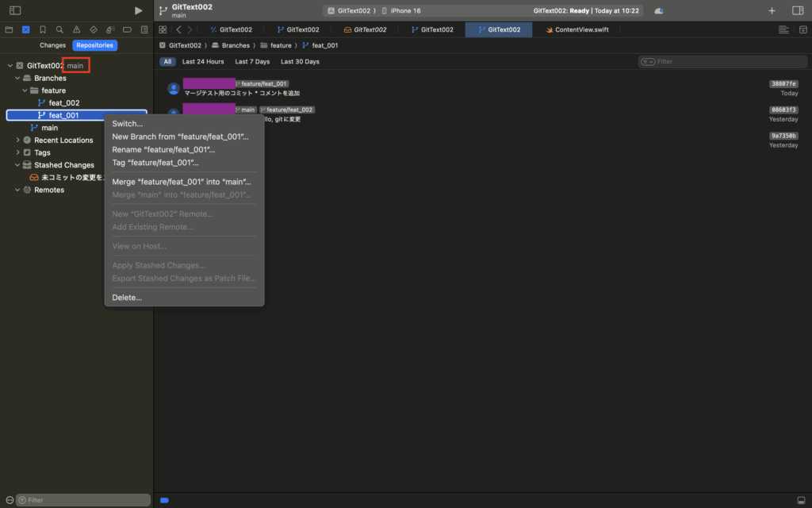The height and width of the screenshot is (508, 812).
Task: Toggle the navigator sidebar icon
Action: [x=15, y=10]
